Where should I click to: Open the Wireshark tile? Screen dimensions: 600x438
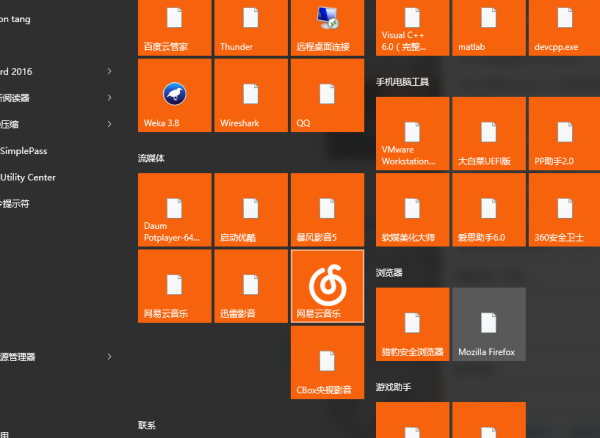pyautogui.click(x=251, y=95)
